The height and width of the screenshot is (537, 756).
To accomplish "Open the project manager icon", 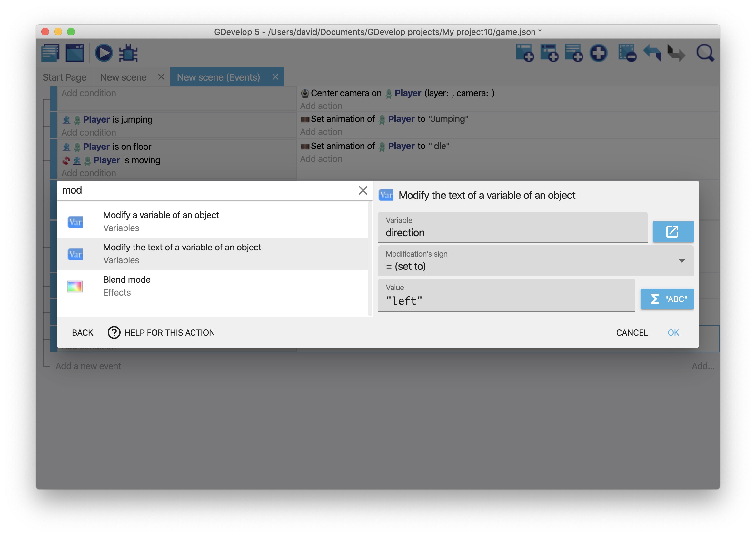I will click(50, 53).
